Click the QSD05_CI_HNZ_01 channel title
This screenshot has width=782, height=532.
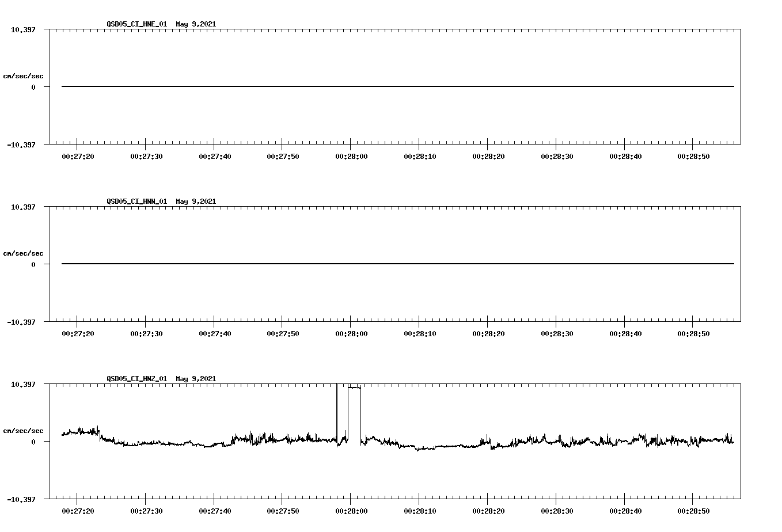pos(135,379)
